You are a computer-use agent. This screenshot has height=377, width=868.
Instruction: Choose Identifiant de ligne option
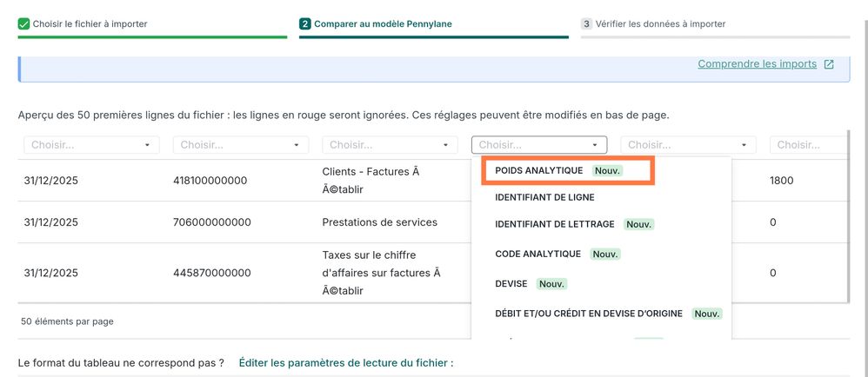point(544,197)
